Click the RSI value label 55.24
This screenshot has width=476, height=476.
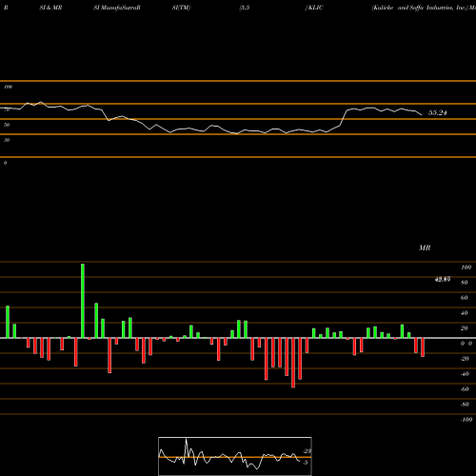438,112
